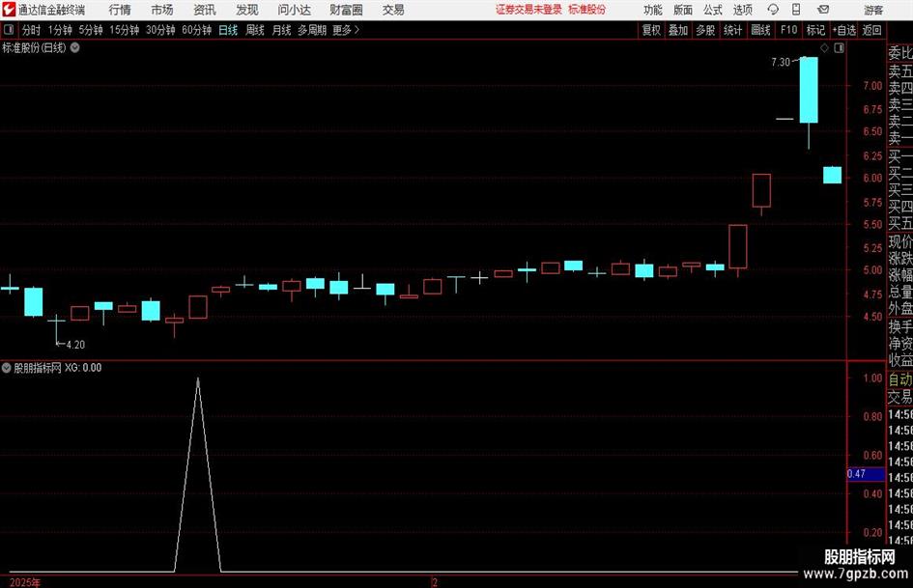Open the 资讯 menu

[x=205, y=10]
